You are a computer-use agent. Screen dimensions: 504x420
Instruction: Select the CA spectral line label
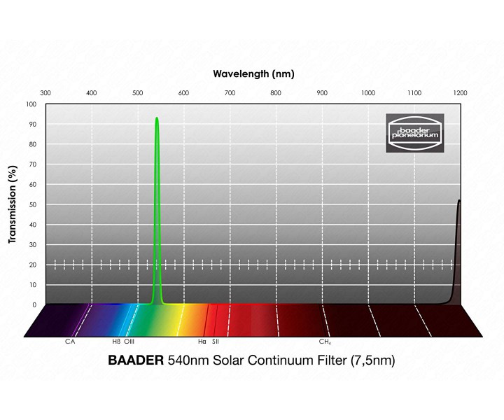point(70,342)
